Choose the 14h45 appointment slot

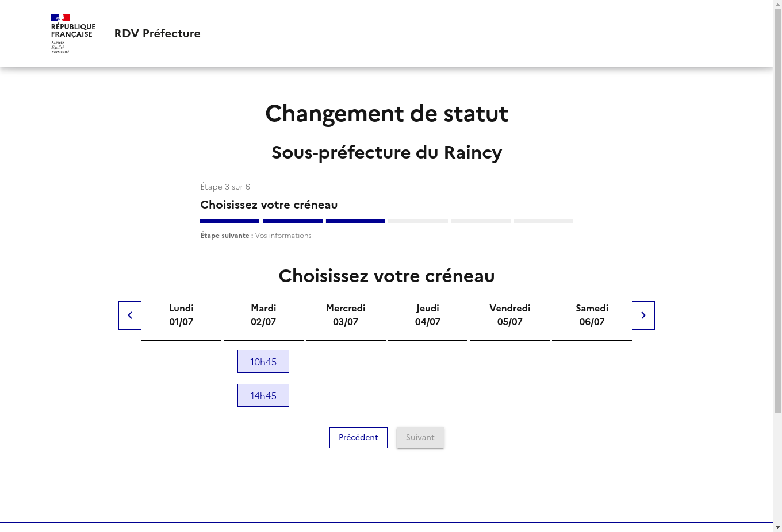point(263,395)
